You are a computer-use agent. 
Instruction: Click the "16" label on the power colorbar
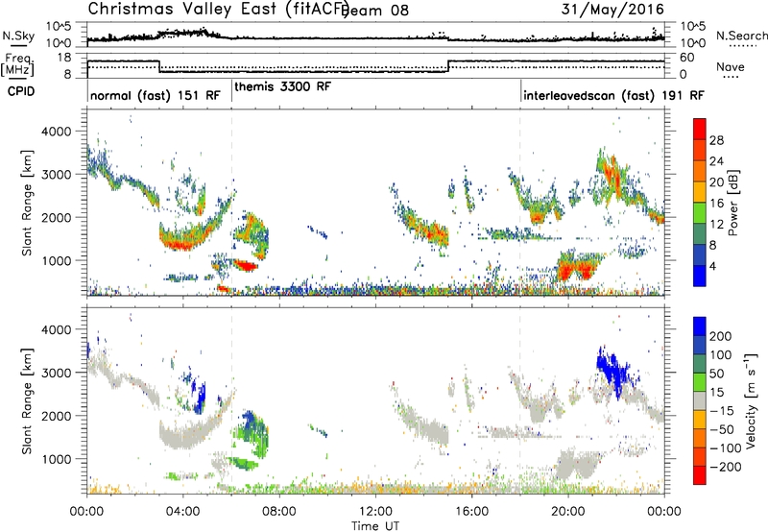click(716, 204)
